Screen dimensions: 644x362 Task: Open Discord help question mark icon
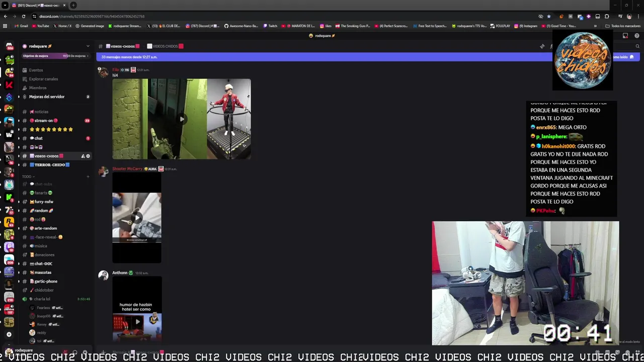(637, 36)
